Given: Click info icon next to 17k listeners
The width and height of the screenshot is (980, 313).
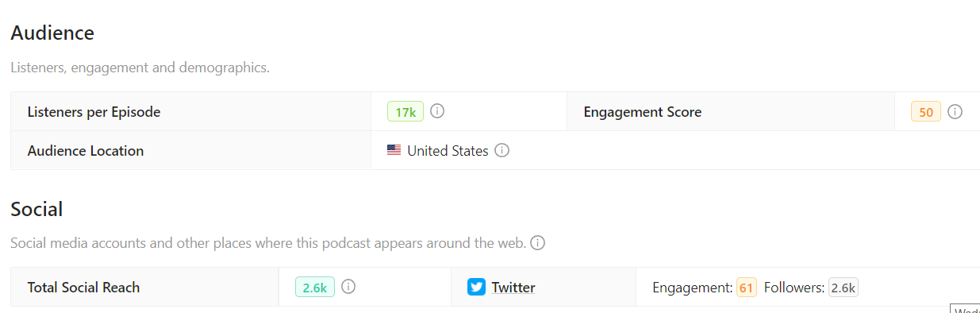Looking at the screenshot, I should click(437, 111).
